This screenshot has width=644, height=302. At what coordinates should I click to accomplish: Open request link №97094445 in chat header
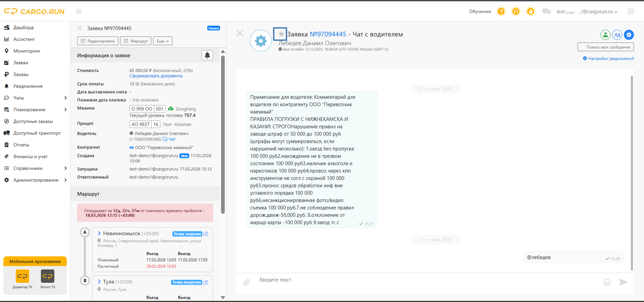[328, 34]
